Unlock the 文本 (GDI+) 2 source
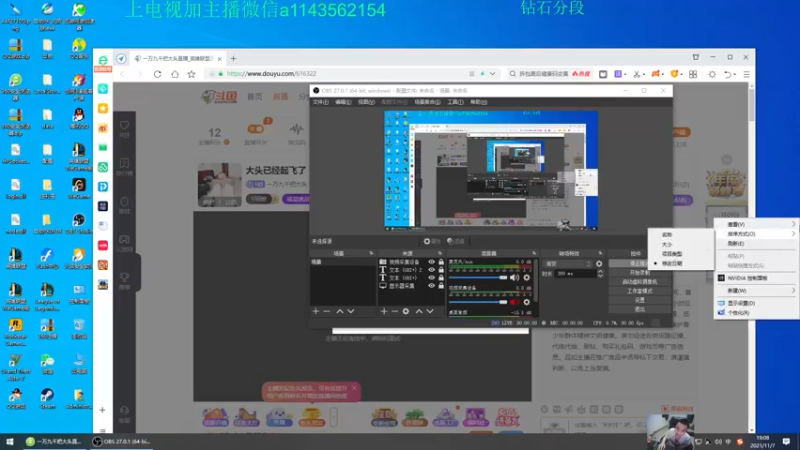Screen dimensions: 800x450 point(441,270)
